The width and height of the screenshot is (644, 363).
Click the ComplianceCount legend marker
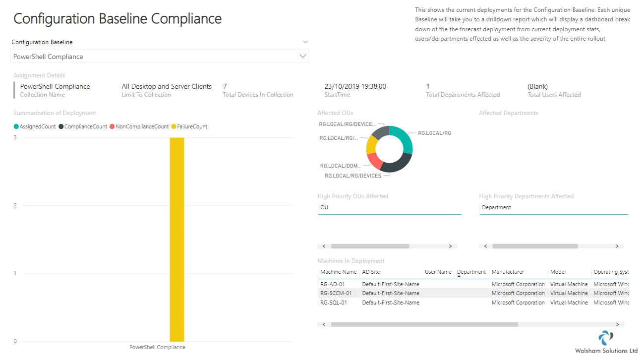61,126
